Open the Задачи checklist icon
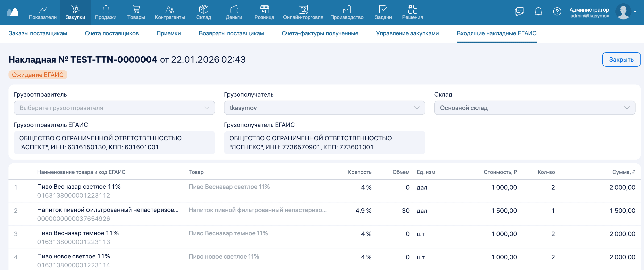This screenshot has height=270, width=644. 383,10
